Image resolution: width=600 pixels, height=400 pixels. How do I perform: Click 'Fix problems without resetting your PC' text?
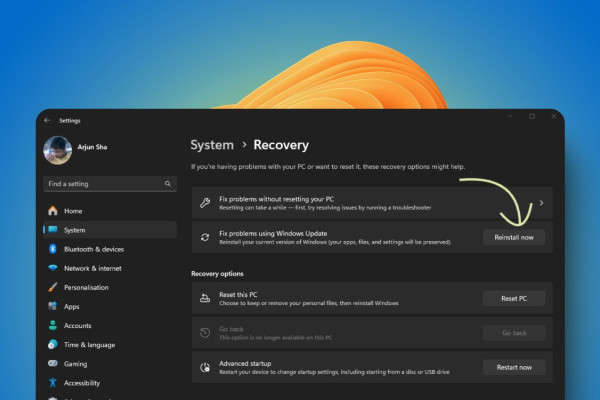276,199
